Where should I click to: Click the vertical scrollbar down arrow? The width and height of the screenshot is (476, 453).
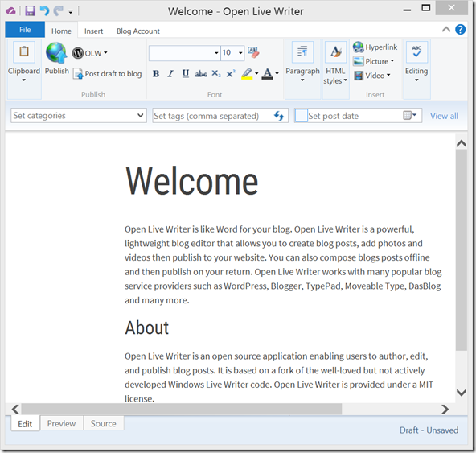tap(462, 393)
